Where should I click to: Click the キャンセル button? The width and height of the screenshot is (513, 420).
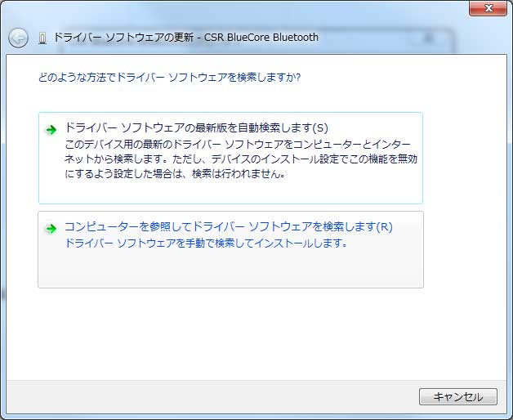pos(458,397)
